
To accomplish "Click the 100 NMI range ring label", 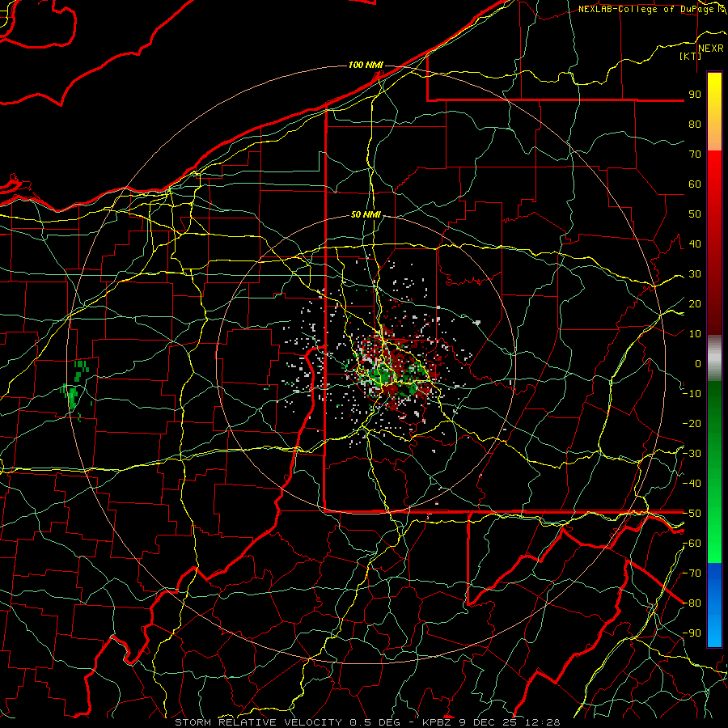I will [x=366, y=65].
